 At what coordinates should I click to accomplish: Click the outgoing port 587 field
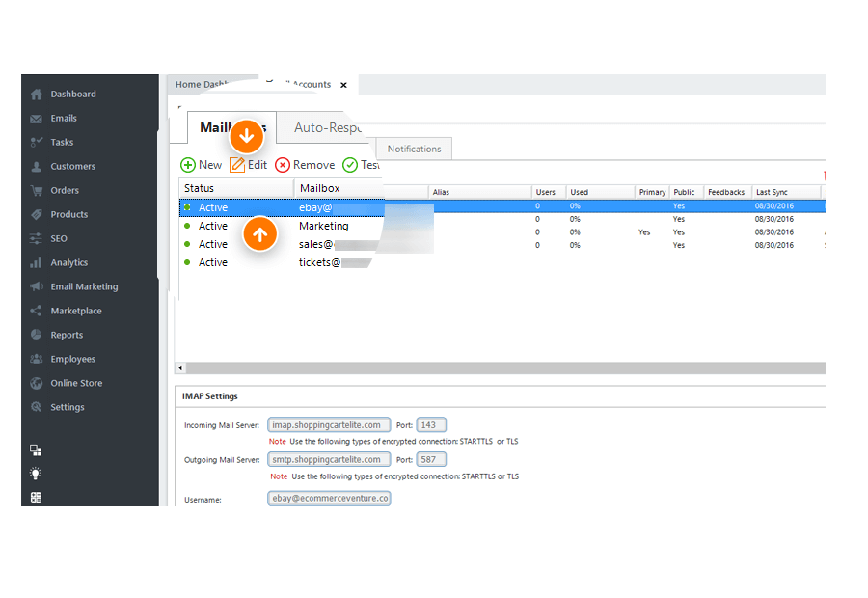pos(431,459)
